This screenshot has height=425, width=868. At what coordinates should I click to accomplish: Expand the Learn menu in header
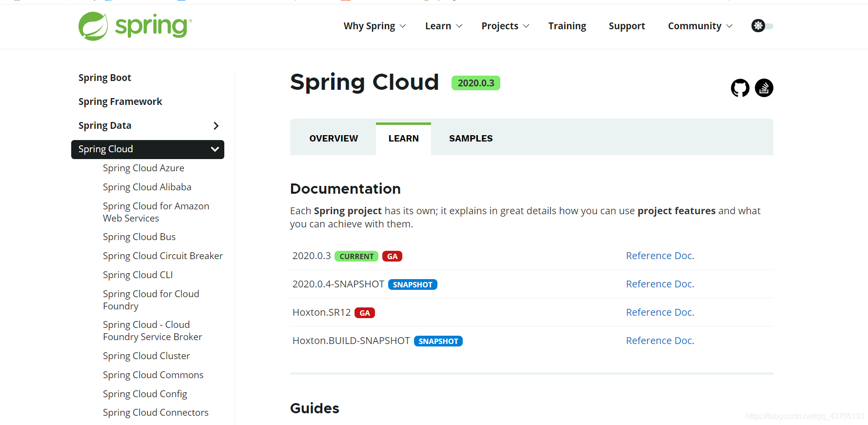click(x=443, y=26)
